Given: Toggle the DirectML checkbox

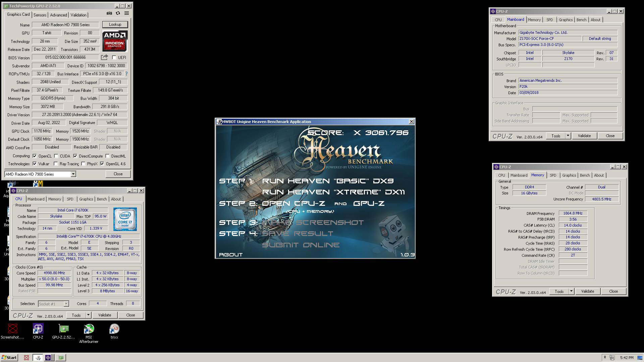Looking at the screenshot, I should tap(107, 156).
